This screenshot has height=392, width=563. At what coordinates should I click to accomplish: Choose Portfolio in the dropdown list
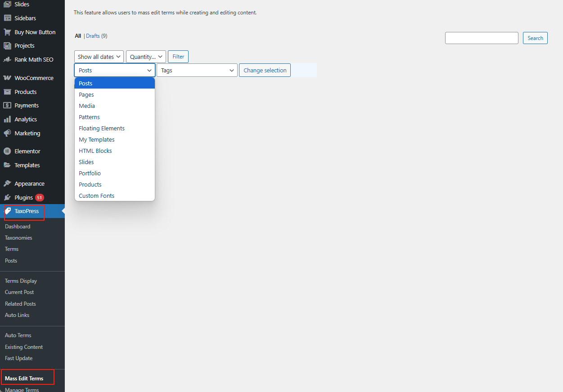coord(90,174)
